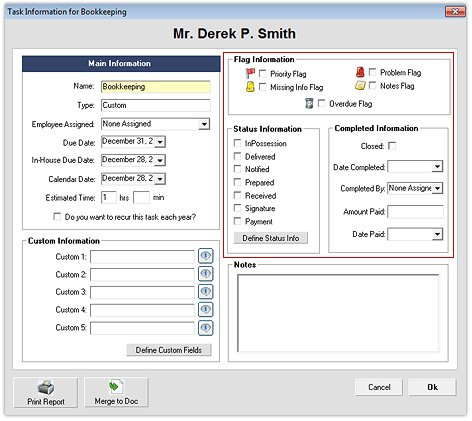The width and height of the screenshot is (472, 421).
Task: Click the Merge to Doc button
Action: point(116,392)
